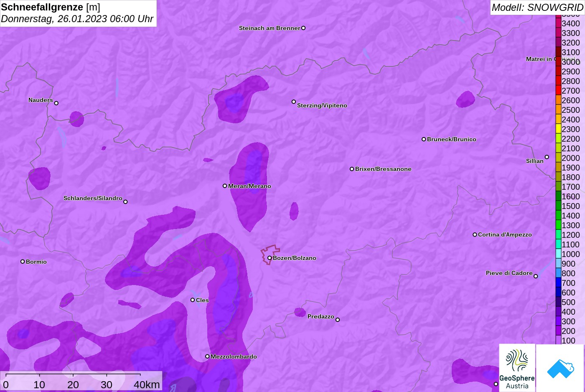Image resolution: width=585 pixels, height=392 pixels.
Task: Click the 500 legend value
Action: click(x=569, y=302)
